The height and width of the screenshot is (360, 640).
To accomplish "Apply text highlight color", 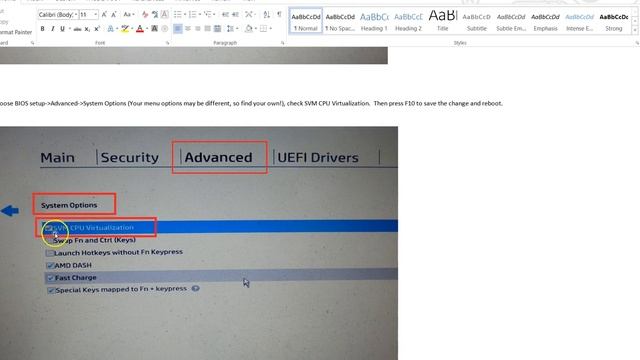I will pos(125,29).
